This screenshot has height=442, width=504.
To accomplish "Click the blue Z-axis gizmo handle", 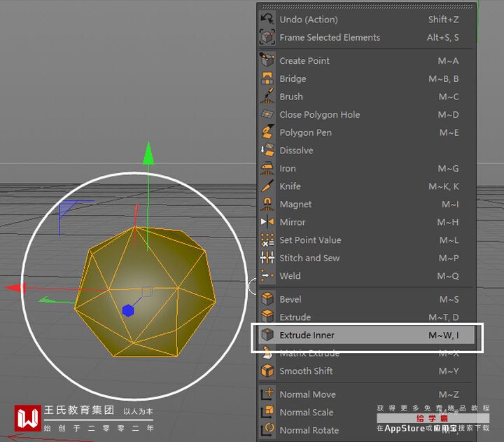I will (128, 310).
